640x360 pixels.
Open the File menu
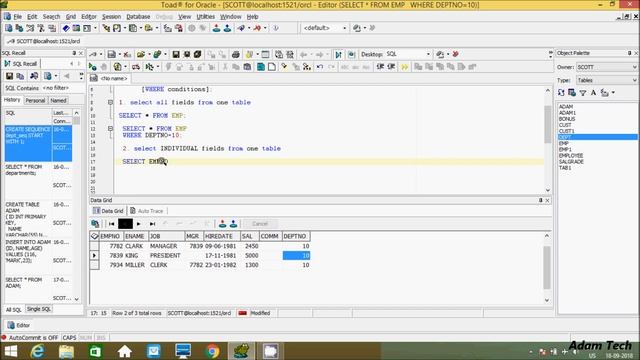coord(18,17)
